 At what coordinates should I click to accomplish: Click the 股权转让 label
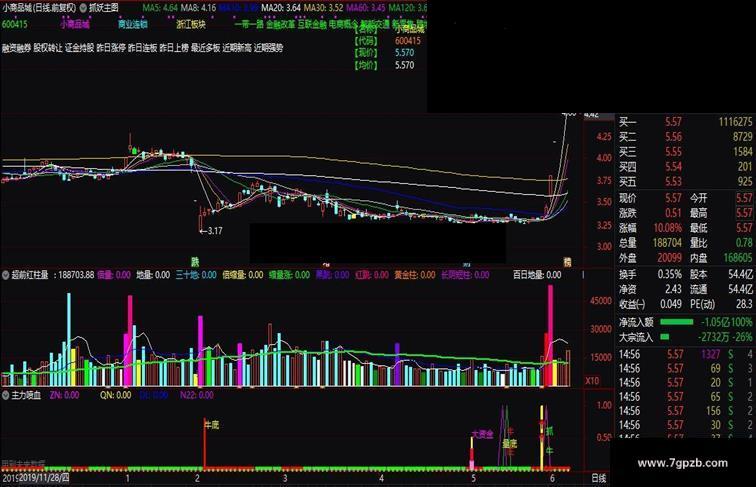click(48, 48)
